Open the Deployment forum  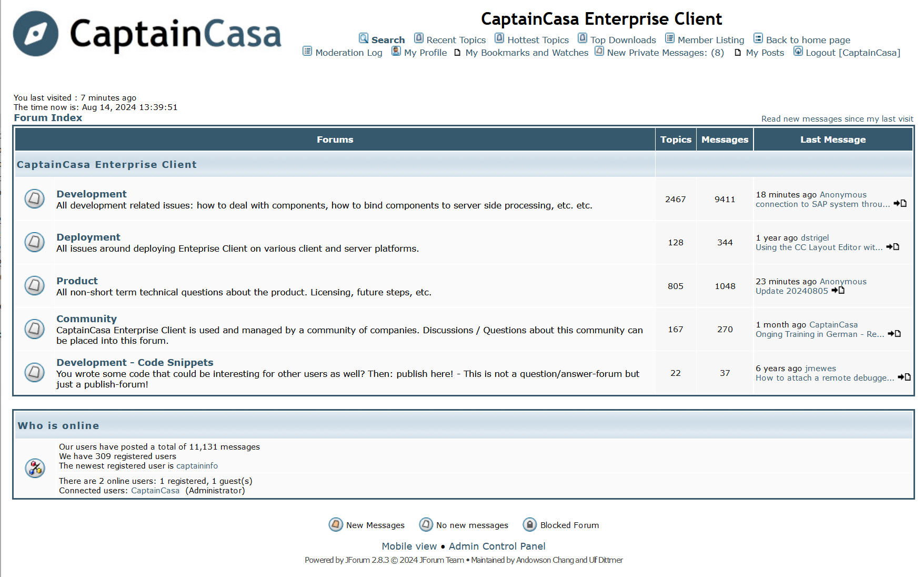pyautogui.click(x=88, y=237)
